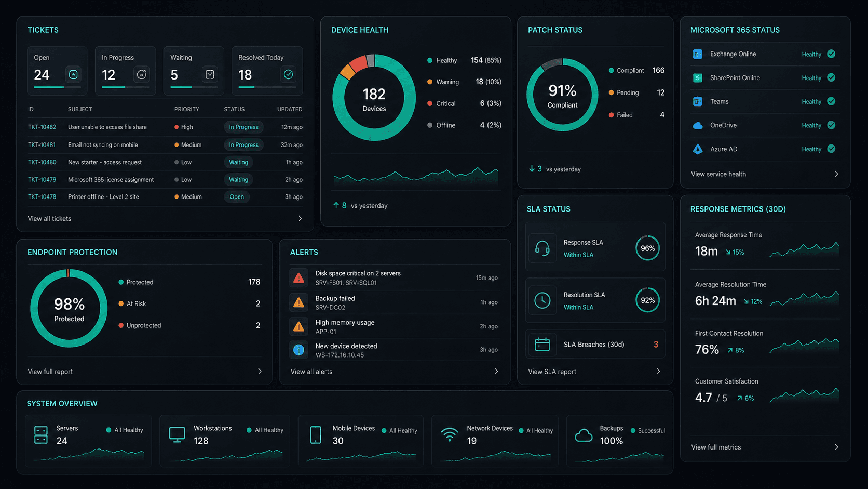The width and height of the screenshot is (868, 489).
Task: Click the SLA Breaches calendar icon
Action: click(x=542, y=345)
